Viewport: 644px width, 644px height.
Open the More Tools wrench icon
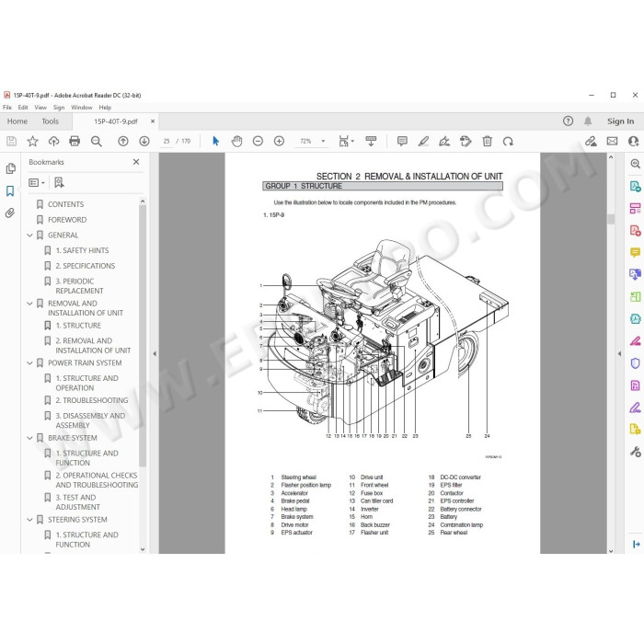point(635,452)
